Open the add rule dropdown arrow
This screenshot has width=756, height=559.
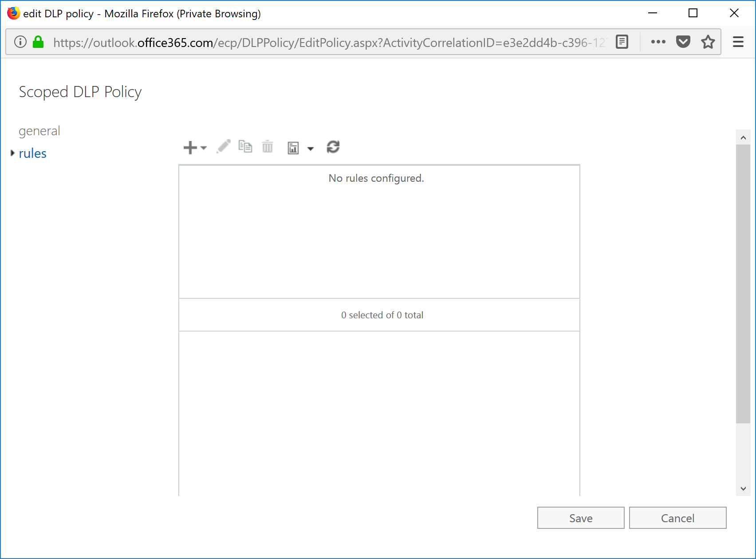point(204,148)
